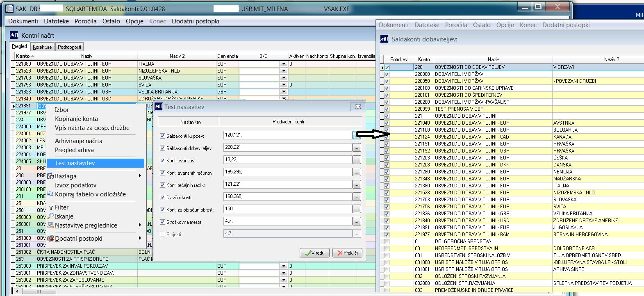Switch to the Korekture tab
644x296 pixels.
[x=42, y=47]
